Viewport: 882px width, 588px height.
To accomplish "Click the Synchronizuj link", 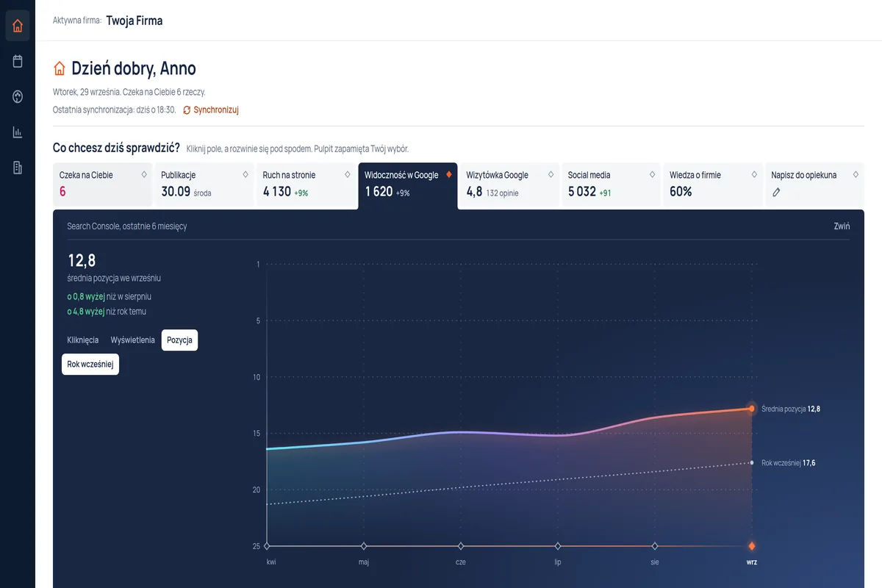I will coord(211,110).
